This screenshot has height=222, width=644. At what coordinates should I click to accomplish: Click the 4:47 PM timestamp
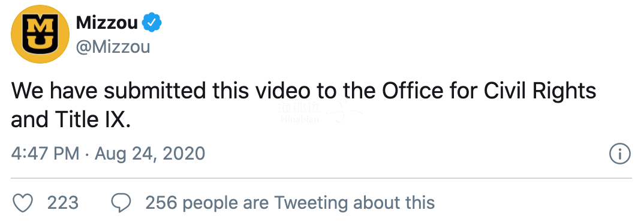coord(45,154)
